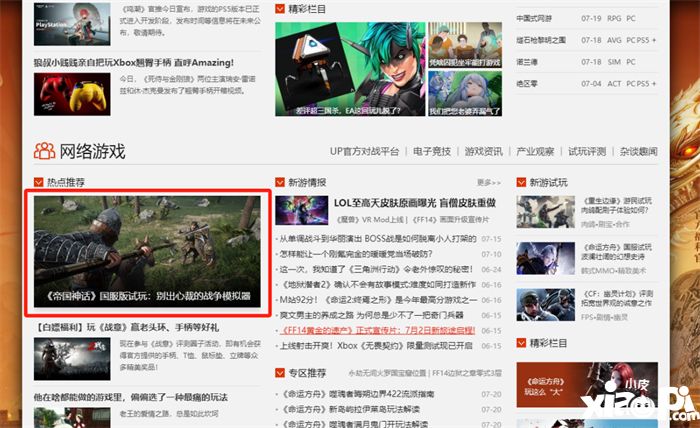The width and height of the screenshot is (700, 428).
Task: Open the 《CF：幽灵计划》 review thumbnail
Action: 546,305
